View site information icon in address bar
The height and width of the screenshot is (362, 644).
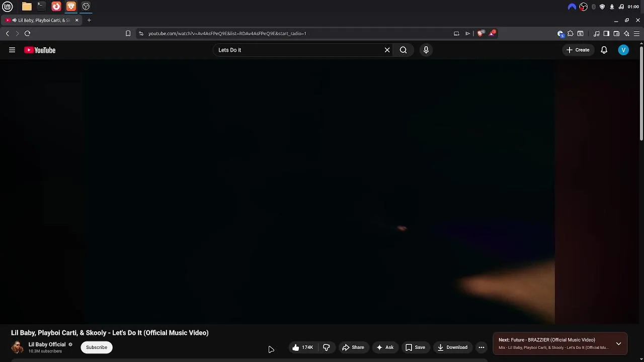141,34
